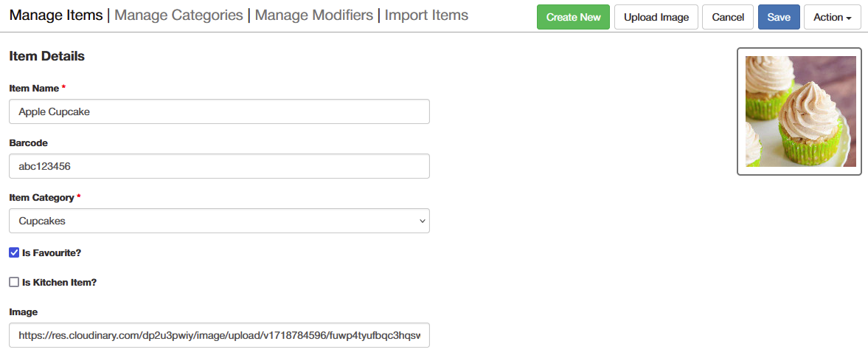Switch to Manage Modifiers section
868x358 pixels.
tap(314, 15)
